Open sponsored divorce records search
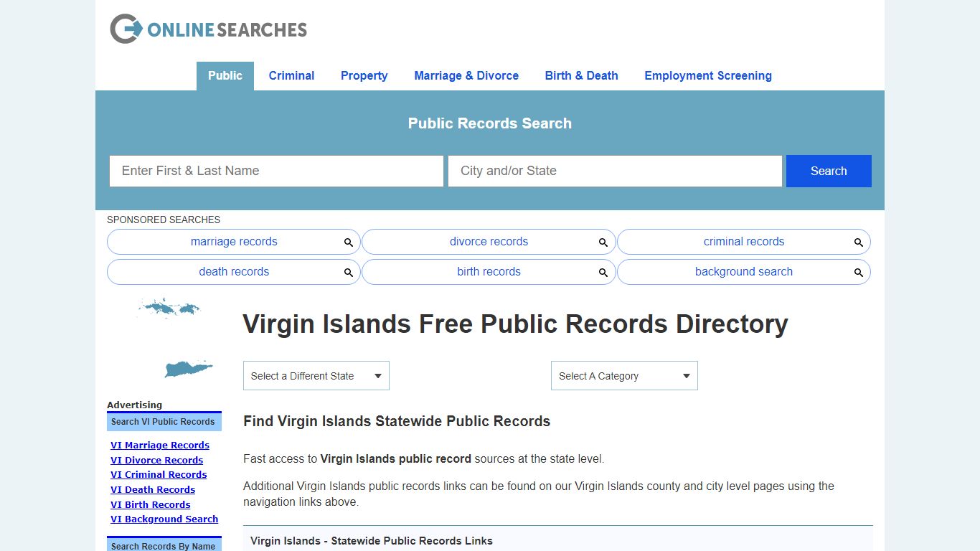Viewport: 980px width, 551px height. click(489, 242)
